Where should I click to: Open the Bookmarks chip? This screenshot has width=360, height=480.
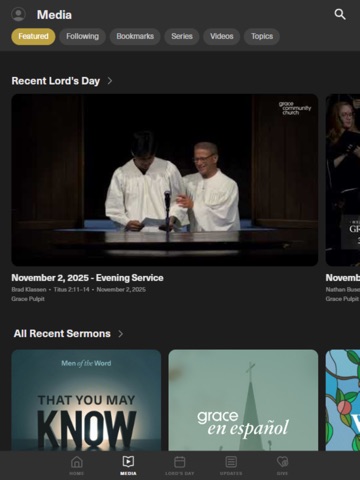point(135,36)
